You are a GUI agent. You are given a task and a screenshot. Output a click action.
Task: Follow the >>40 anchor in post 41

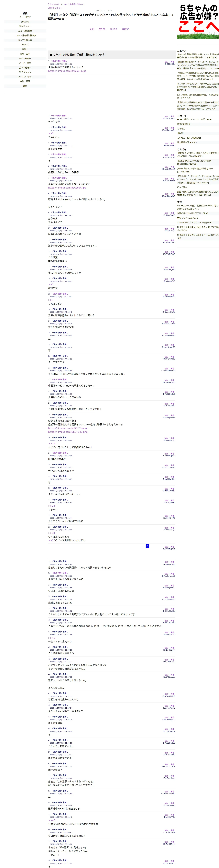click(52, 638)
